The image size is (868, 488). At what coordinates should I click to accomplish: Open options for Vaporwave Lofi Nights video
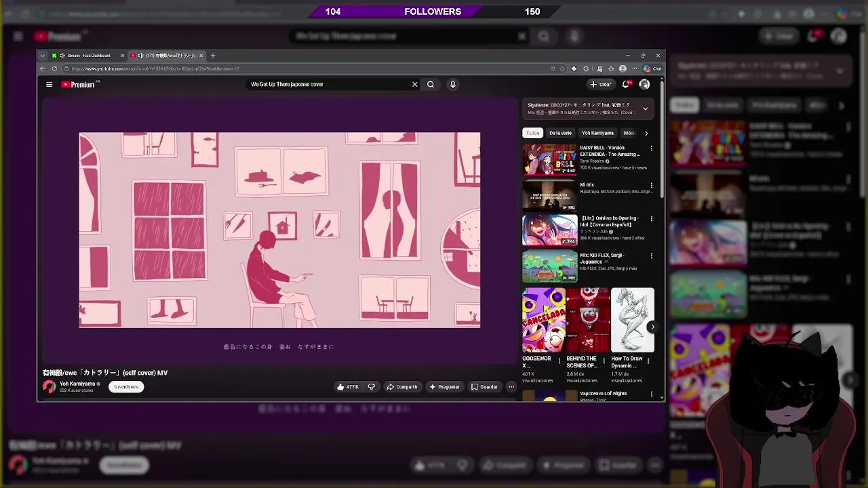click(x=652, y=394)
